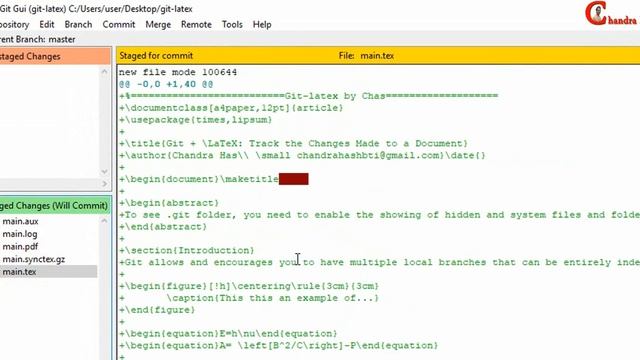
Task: Click the \end{figure} line
Action: (x=157, y=310)
